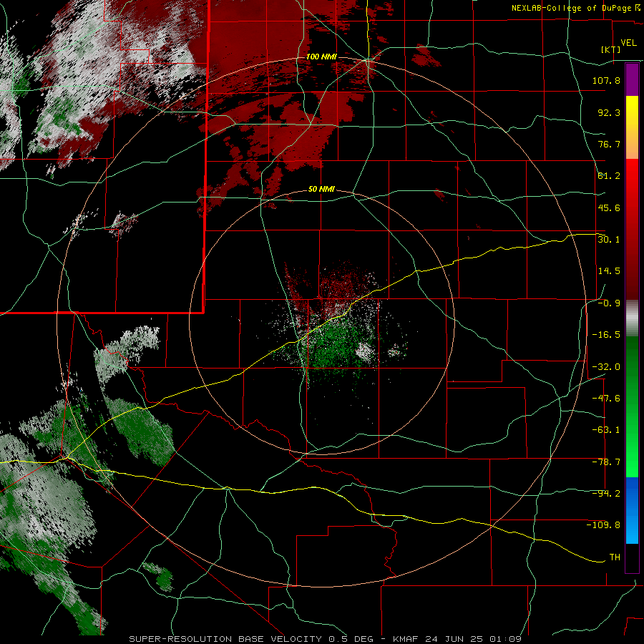Click the blue color bar segment

(632, 510)
